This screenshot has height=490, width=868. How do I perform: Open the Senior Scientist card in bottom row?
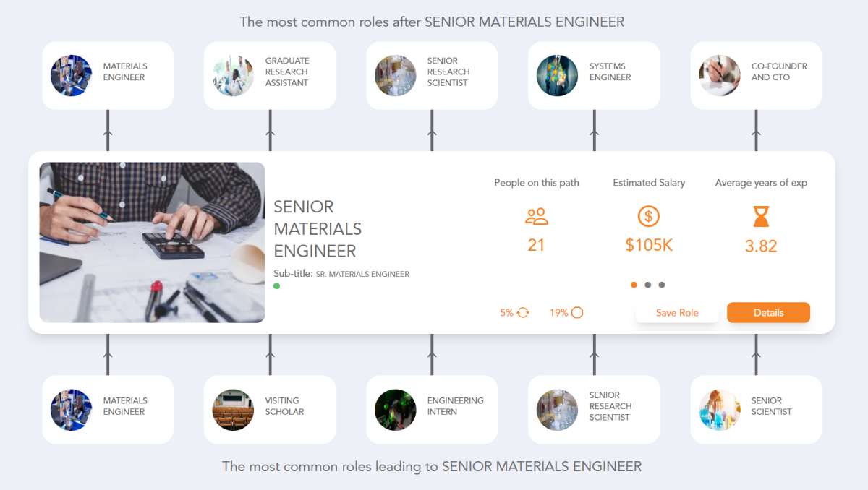(756, 409)
